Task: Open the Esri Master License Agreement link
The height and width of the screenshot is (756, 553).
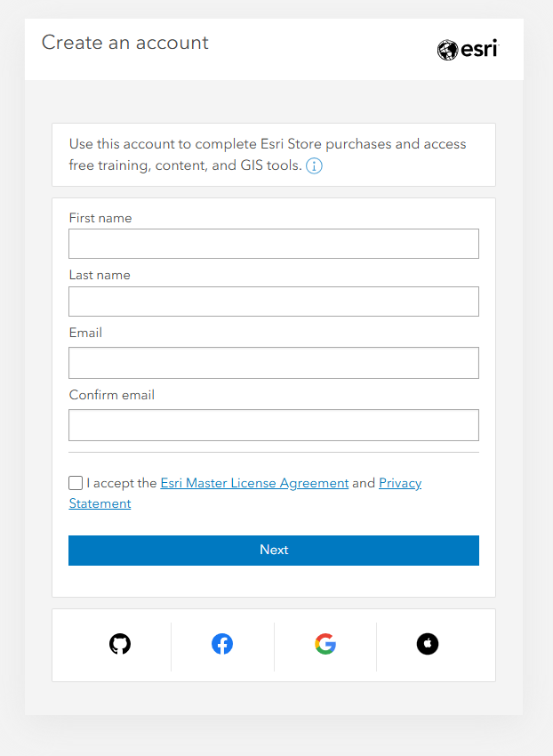Action: pos(253,482)
